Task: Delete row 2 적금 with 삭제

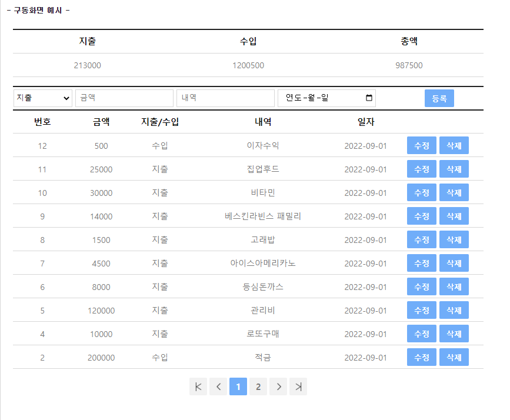Action: tap(454, 357)
